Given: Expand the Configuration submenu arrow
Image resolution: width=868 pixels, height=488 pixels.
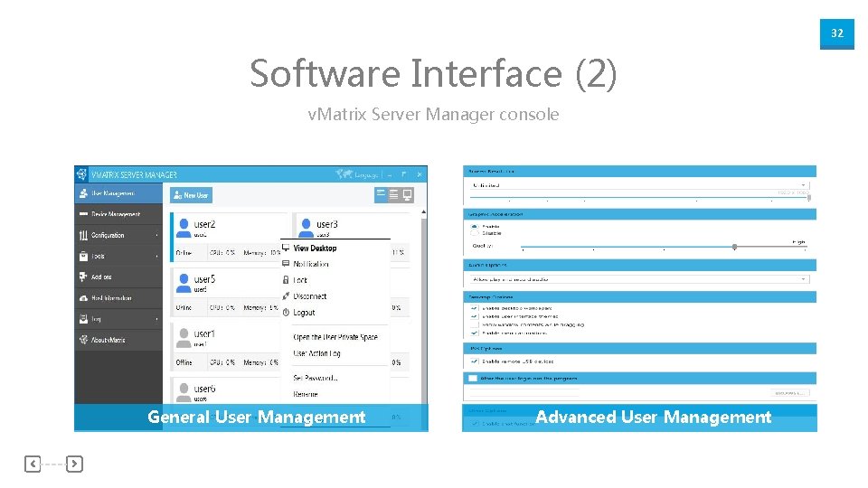Looking at the screenshot, I should pyautogui.click(x=156, y=235).
